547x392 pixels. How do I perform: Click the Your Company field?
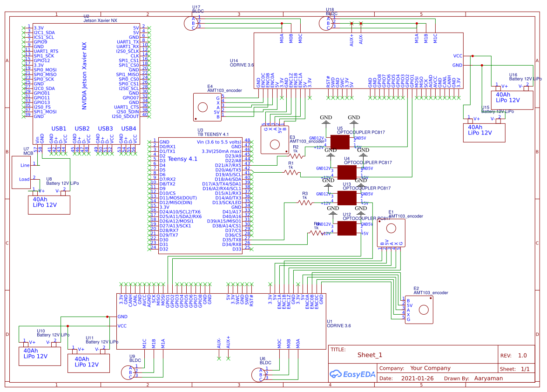(431, 368)
